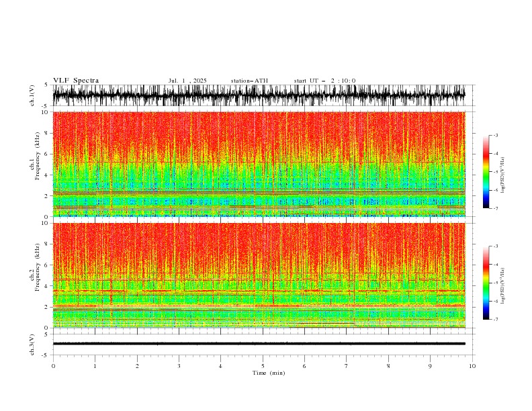Click time axis tick label "5"
This screenshot has height=411, width=532.
(263, 366)
